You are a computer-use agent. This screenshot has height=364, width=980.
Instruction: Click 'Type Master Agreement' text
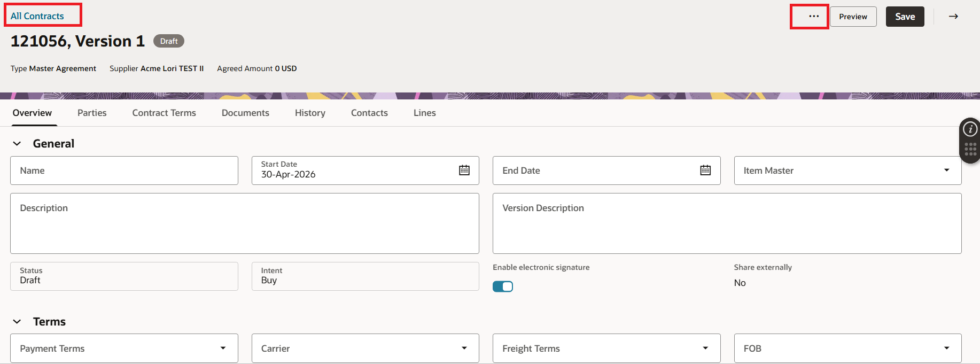point(53,68)
